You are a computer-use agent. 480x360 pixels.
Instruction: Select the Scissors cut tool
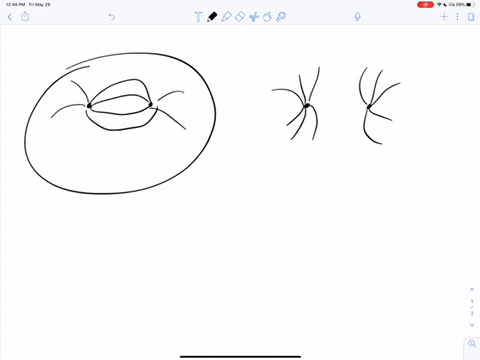(254, 17)
